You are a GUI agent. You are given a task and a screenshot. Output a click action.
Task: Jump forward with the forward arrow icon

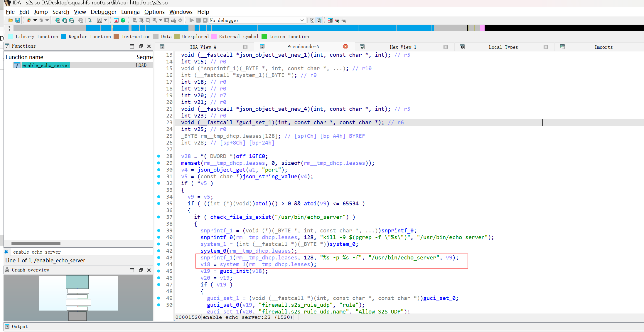[41, 20]
